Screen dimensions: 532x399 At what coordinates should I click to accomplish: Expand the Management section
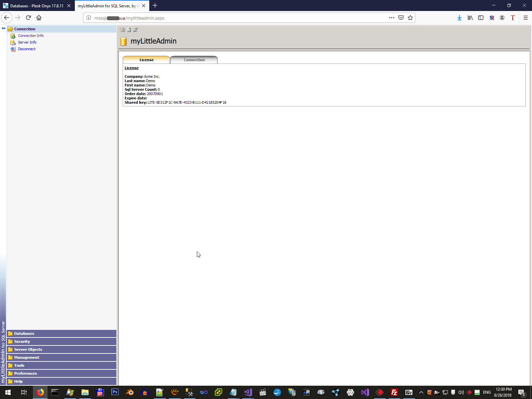tap(62, 357)
